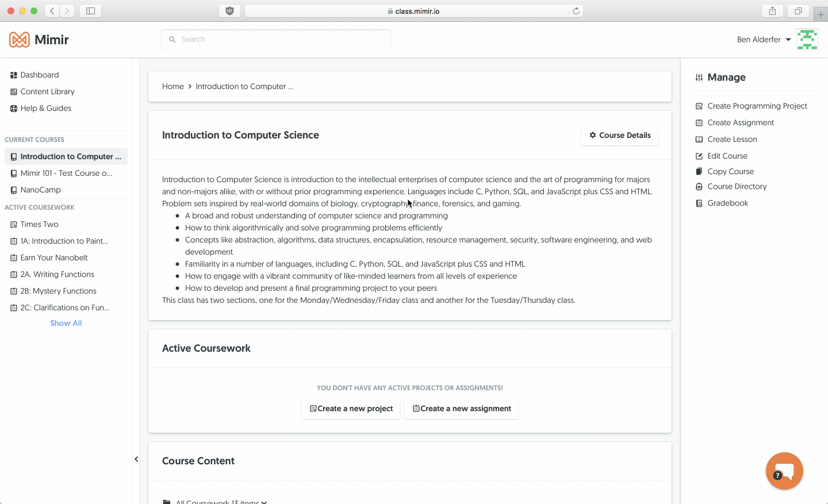The image size is (828, 504).
Task: Click the Gradebook icon in Manage panel
Action: coord(699,203)
